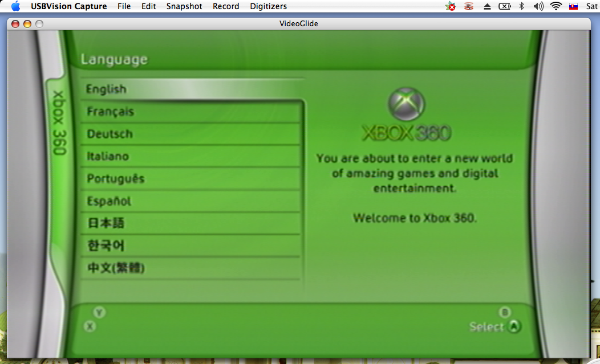This screenshot has height=364, width=600.
Task: Click the B controller button icon
Action: point(505,312)
